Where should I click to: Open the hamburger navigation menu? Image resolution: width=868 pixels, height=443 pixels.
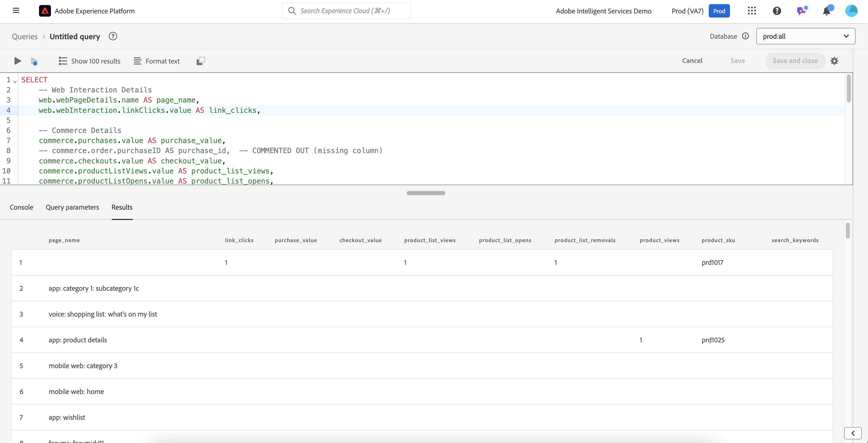[16, 10]
